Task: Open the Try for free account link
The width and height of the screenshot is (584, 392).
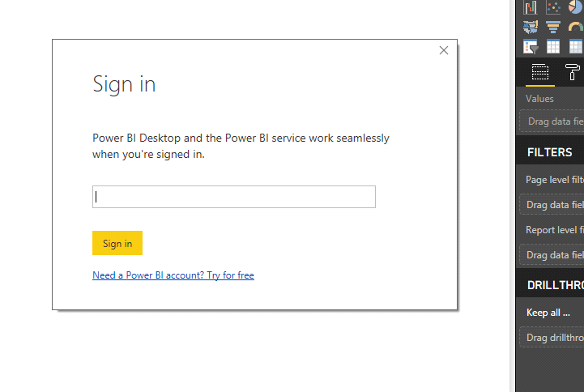Action: point(173,275)
